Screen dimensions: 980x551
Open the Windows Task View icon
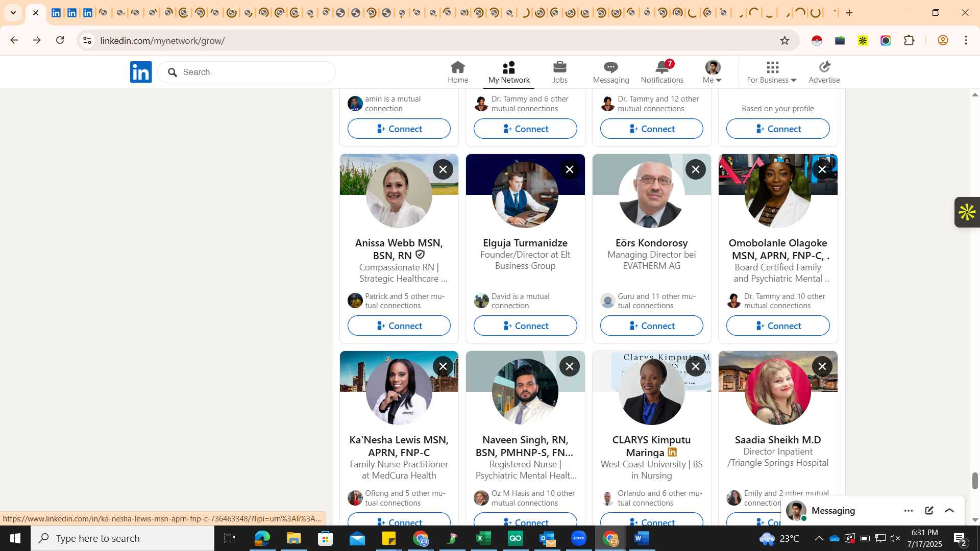230,538
